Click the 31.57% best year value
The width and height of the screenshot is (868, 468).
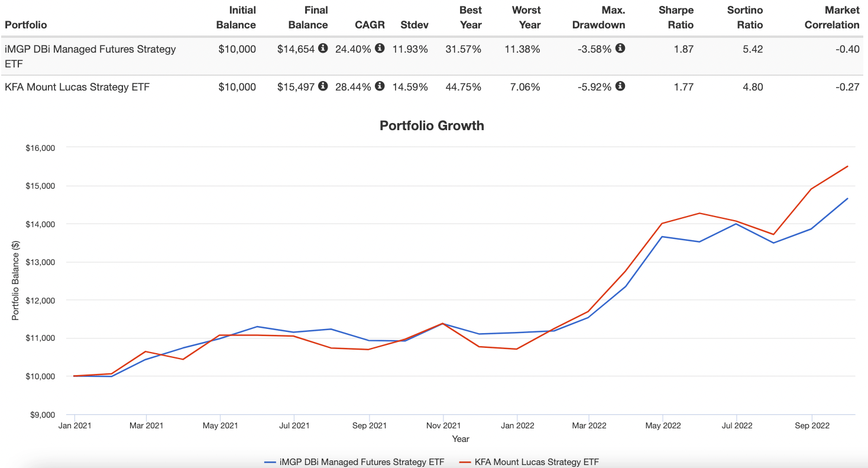pyautogui.click(x=464, y=49)
